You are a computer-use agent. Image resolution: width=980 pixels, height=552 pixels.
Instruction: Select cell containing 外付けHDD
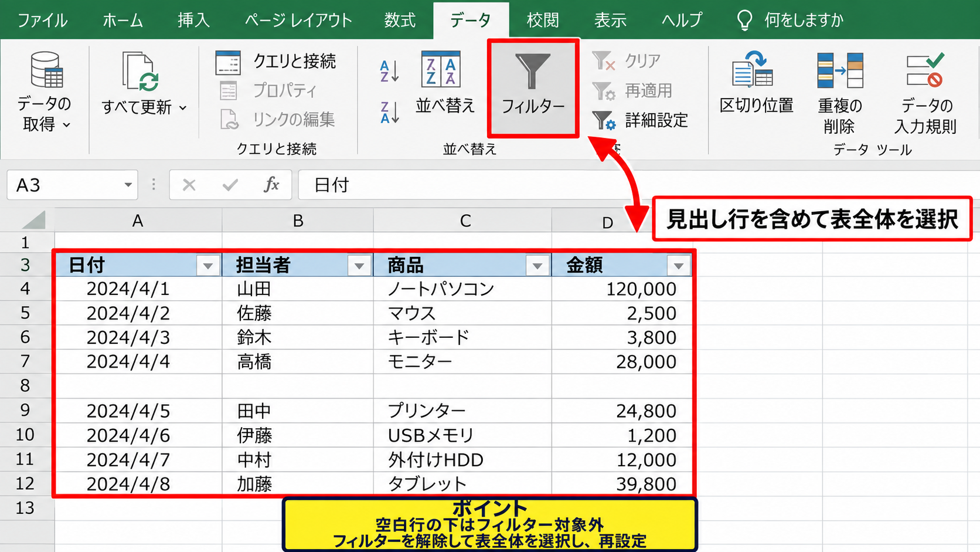coord(463,459)
